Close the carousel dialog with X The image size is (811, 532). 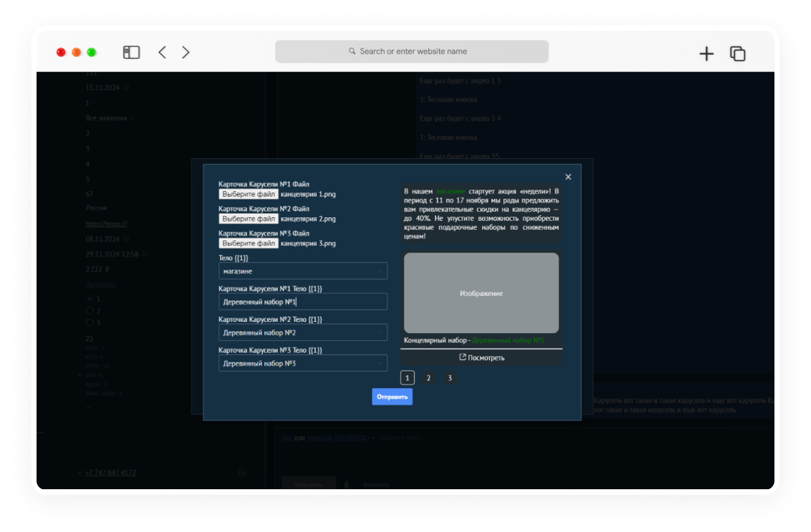[x=568, y=177]
